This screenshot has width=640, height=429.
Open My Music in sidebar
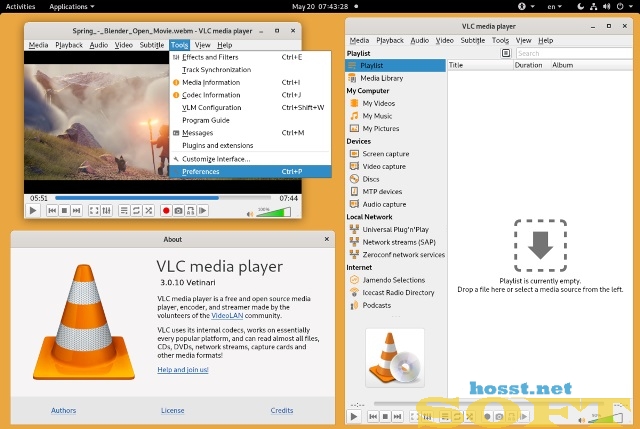pos(396,116)
